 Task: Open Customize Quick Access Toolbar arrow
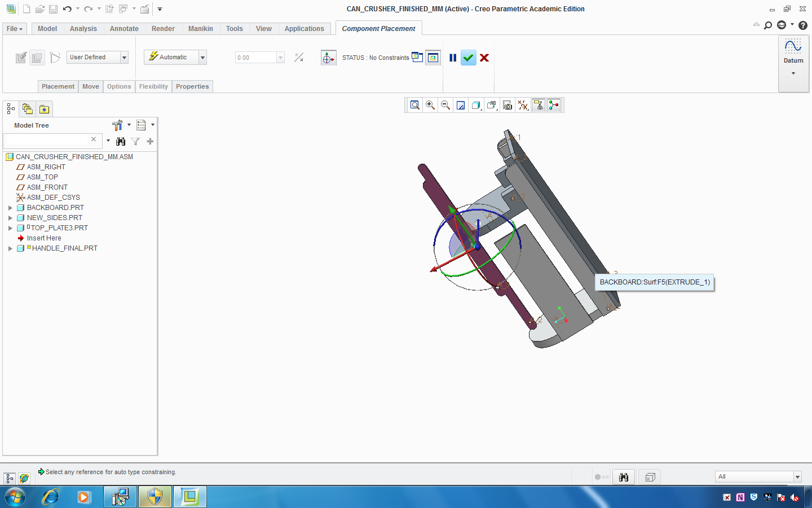tap(160, 9)
